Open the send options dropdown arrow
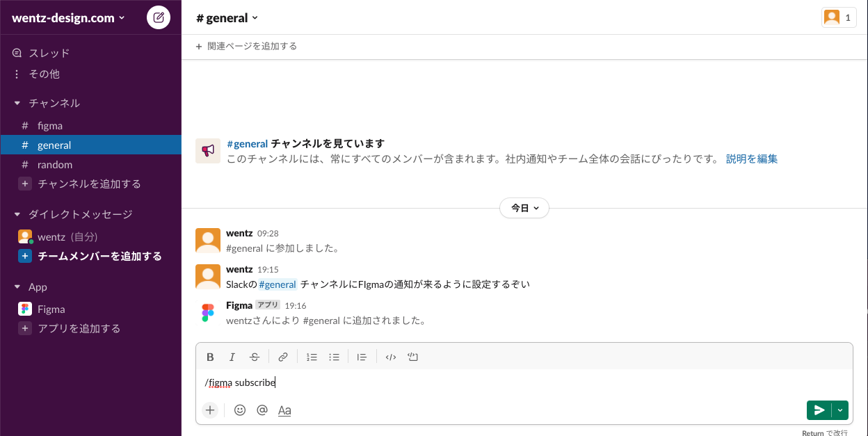 [841, 410]
